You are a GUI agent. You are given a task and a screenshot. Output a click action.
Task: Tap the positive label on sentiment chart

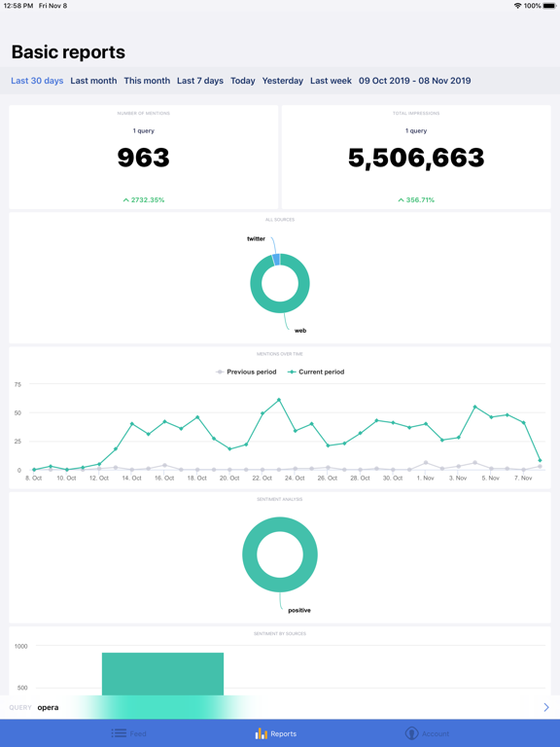(x=299, y=610)
